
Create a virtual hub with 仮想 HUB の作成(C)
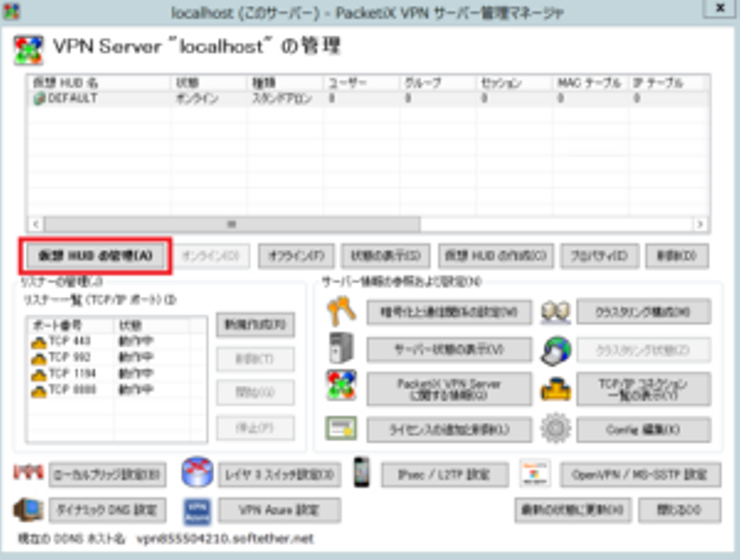pyautogui.click(x=496, y=255)
